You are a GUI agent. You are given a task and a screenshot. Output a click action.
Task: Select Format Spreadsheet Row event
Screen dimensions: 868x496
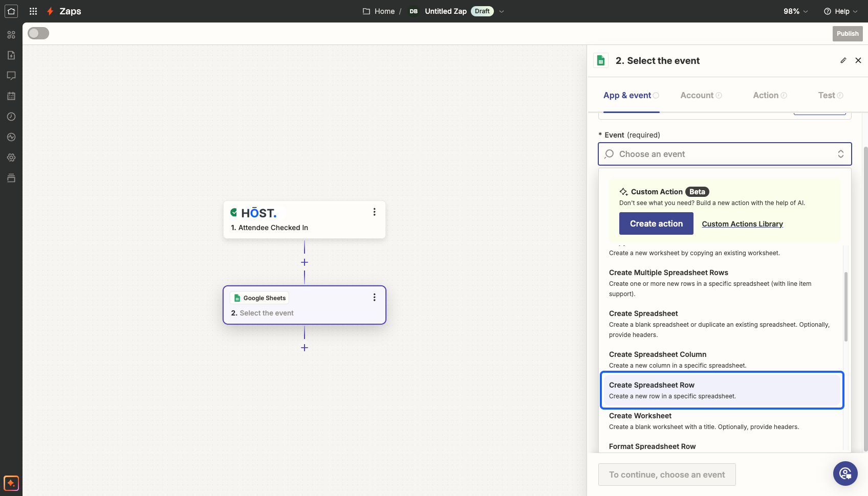click(x=722, y=446)
